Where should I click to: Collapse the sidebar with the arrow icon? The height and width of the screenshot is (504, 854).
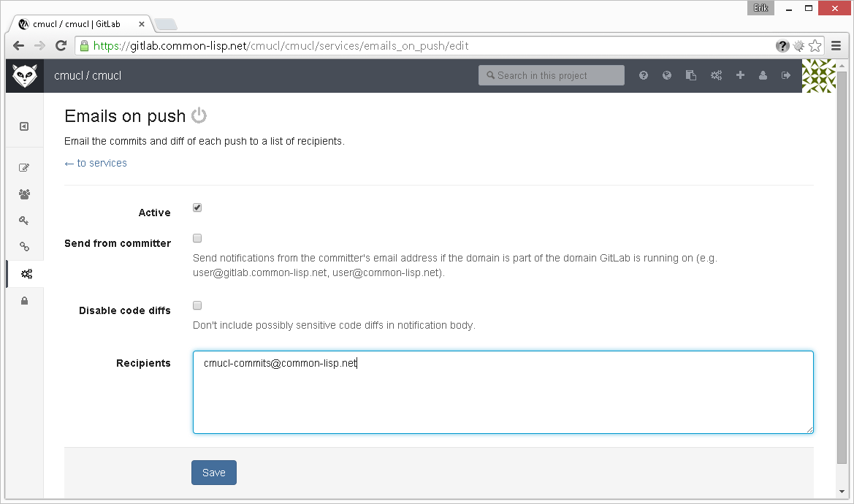coord(24,126)
